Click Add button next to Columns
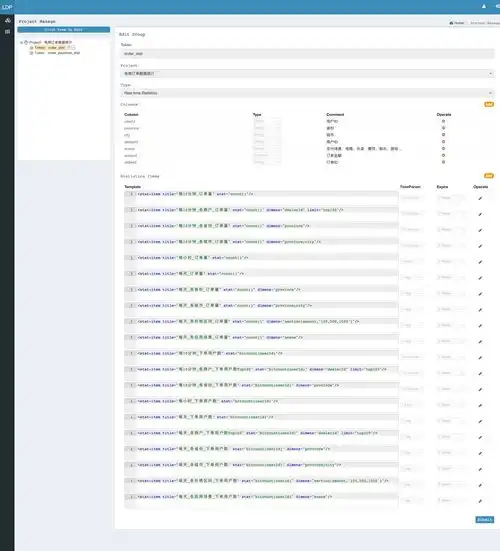Viewport: 500px width, 551px height. [x=489, y=104]
